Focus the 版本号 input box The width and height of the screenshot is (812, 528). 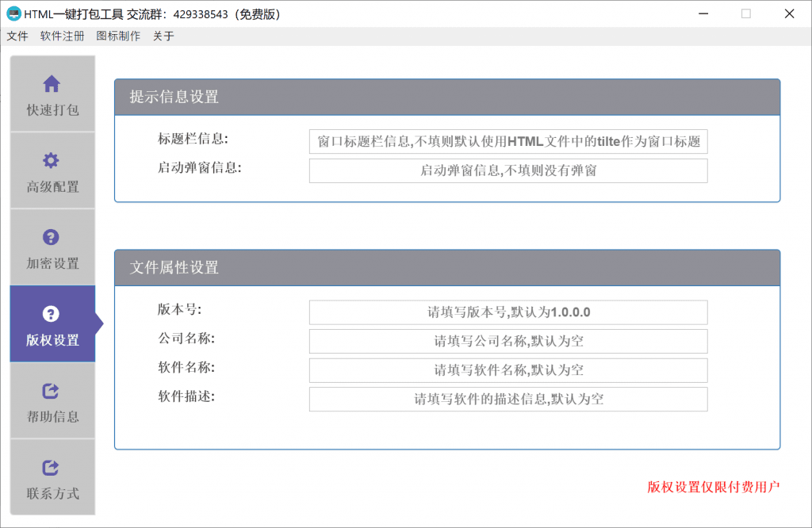[x=507, y=312]
